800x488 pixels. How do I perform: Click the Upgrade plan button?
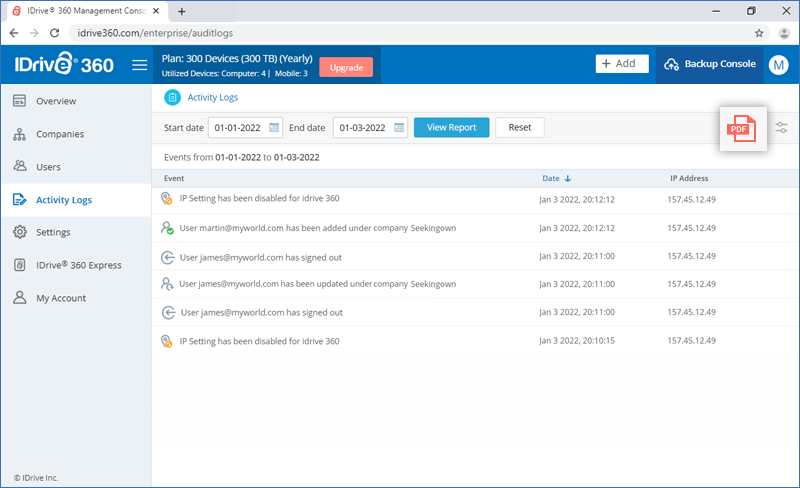coord(346,67)
